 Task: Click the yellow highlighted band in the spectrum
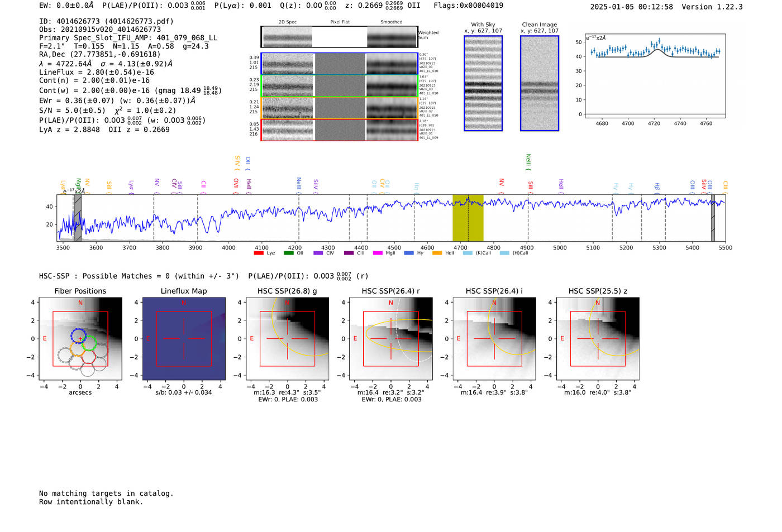click(468, 218)
